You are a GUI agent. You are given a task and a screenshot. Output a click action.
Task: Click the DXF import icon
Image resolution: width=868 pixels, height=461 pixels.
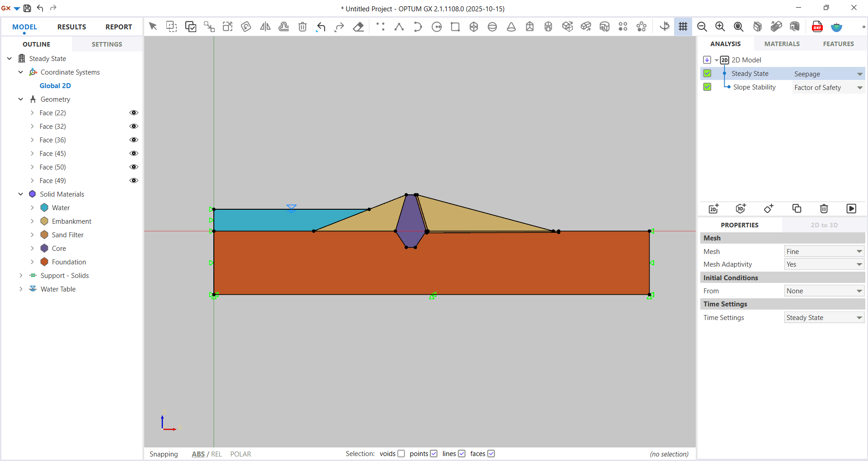coord(817,27)
